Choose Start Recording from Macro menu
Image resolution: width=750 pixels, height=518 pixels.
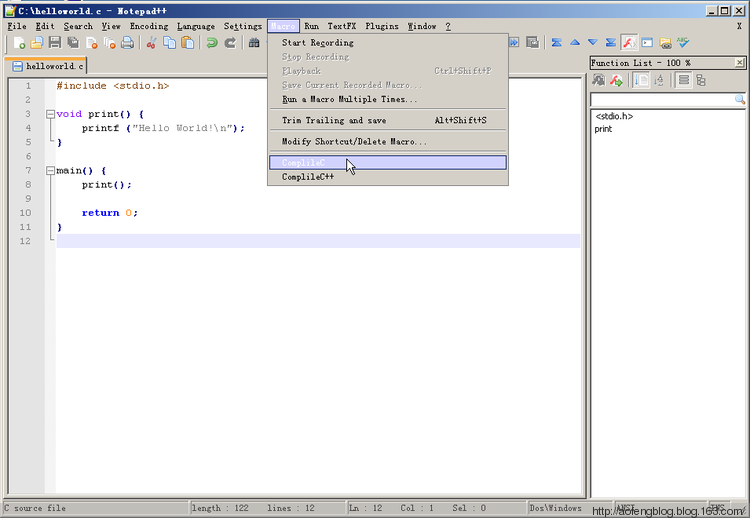[388, 43]
